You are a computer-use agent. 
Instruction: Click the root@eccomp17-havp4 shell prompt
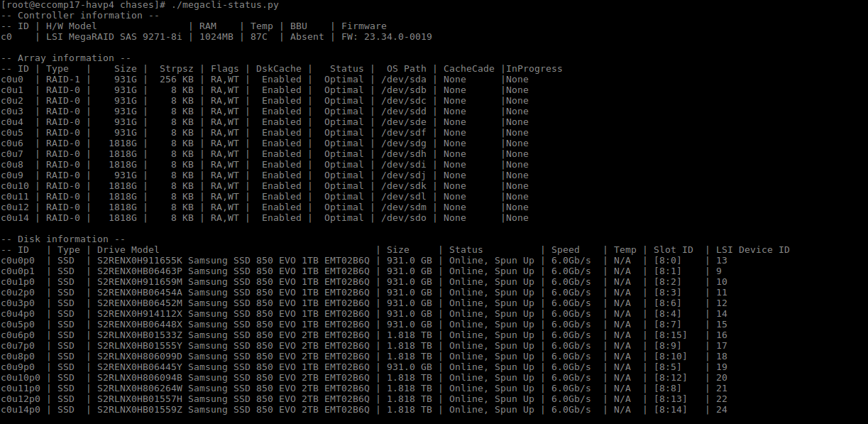(x=82, y=5)
